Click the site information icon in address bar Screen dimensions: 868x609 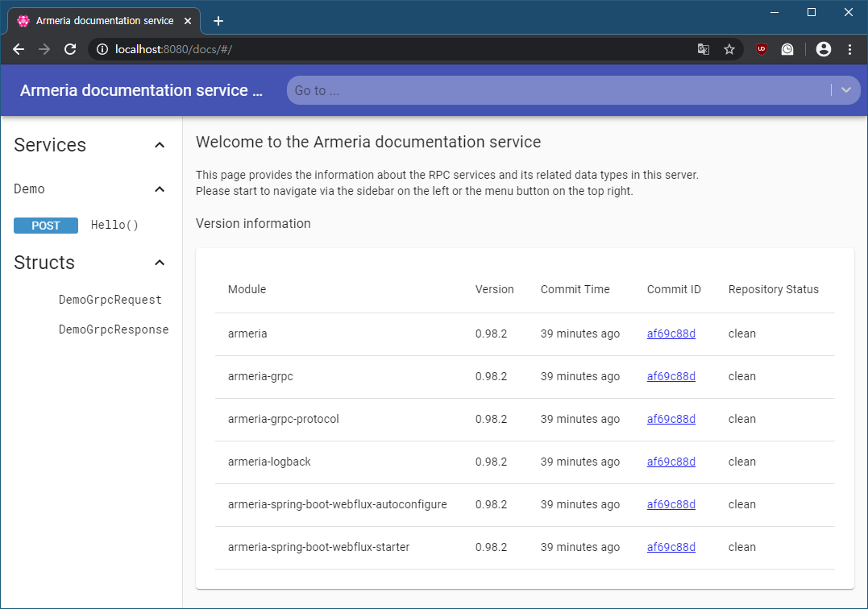pos(102,49)
